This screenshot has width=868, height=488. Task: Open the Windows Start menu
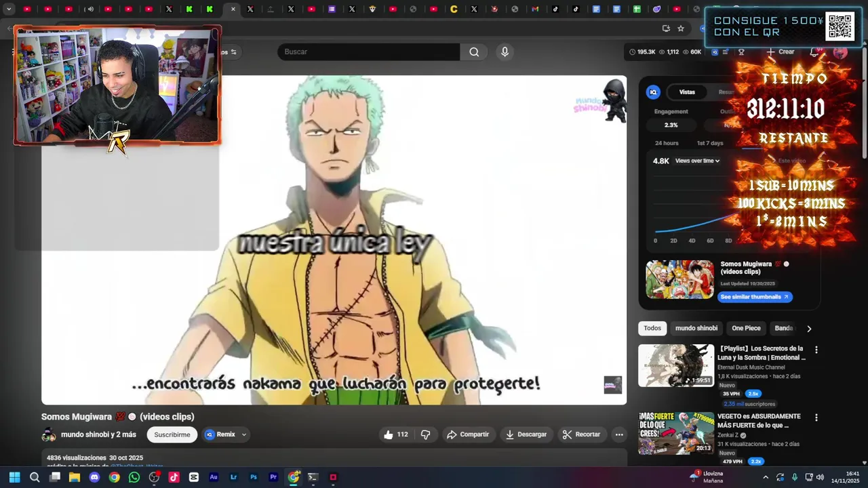[14, 477]
